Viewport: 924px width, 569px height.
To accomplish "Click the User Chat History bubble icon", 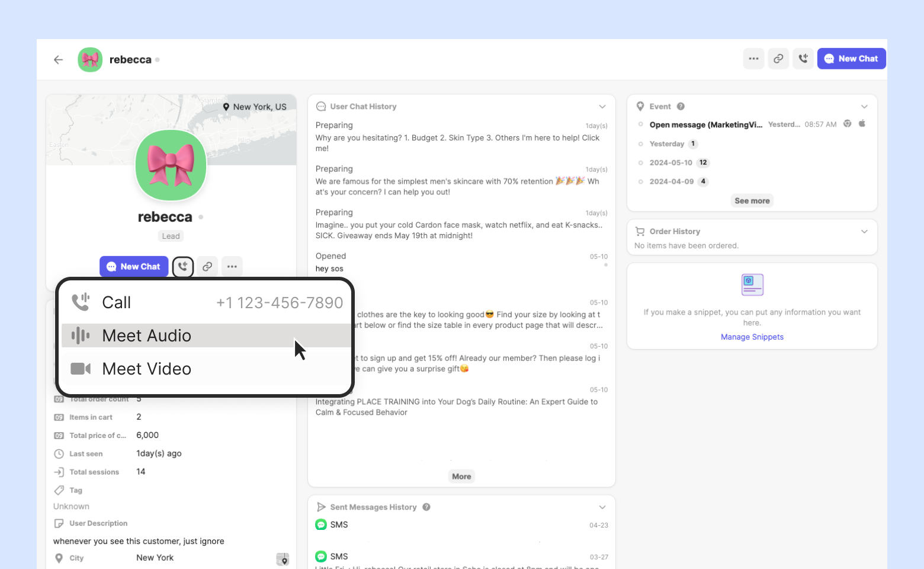I will [x=321, y=107].
